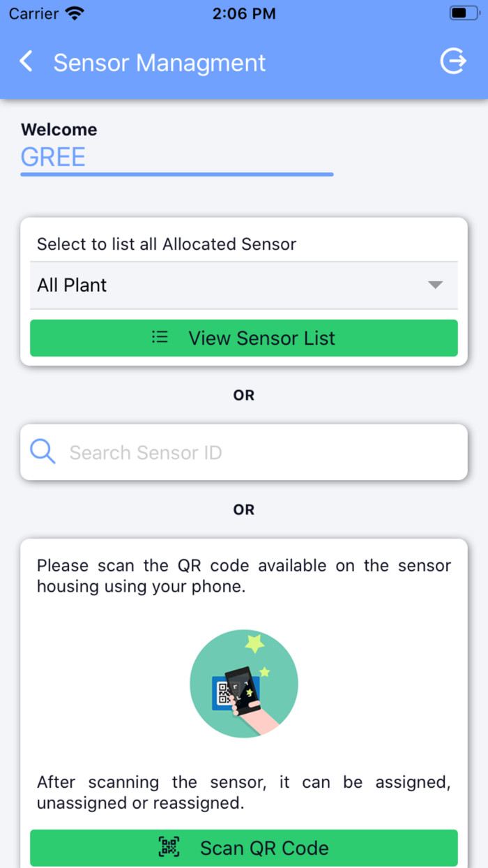Tap the phone scanning QR illustration
This screenshot has height=868, width=488.
244,684
